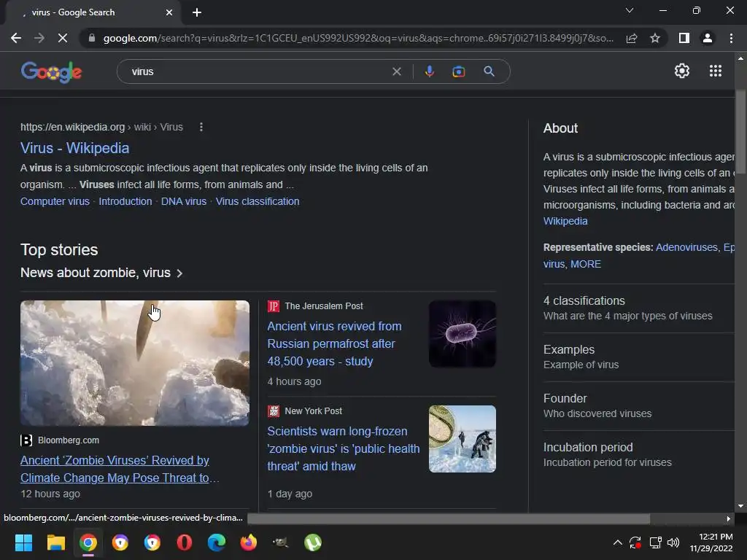Open Wikipedia link in About panel
Image resolution: width=747 pixels, height=560 pixels.
point(565,221)
